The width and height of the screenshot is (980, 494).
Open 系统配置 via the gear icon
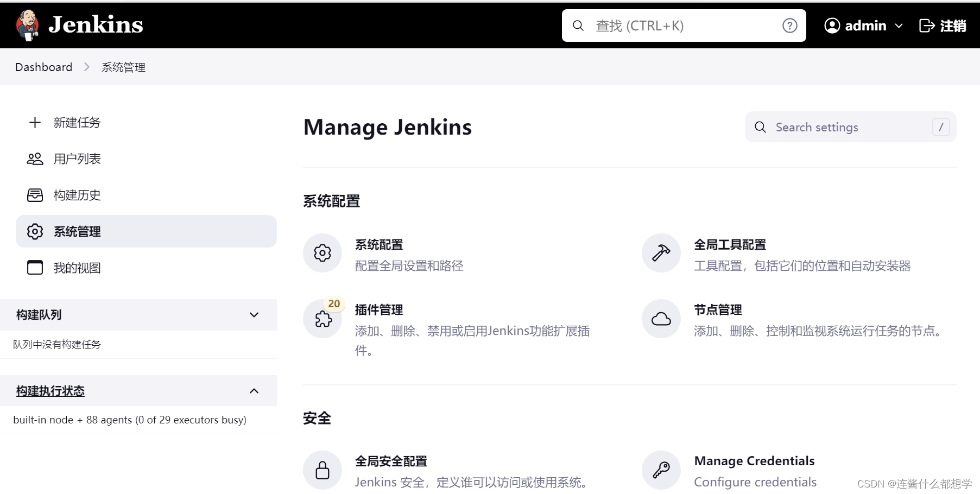click(x=322, y=253)
